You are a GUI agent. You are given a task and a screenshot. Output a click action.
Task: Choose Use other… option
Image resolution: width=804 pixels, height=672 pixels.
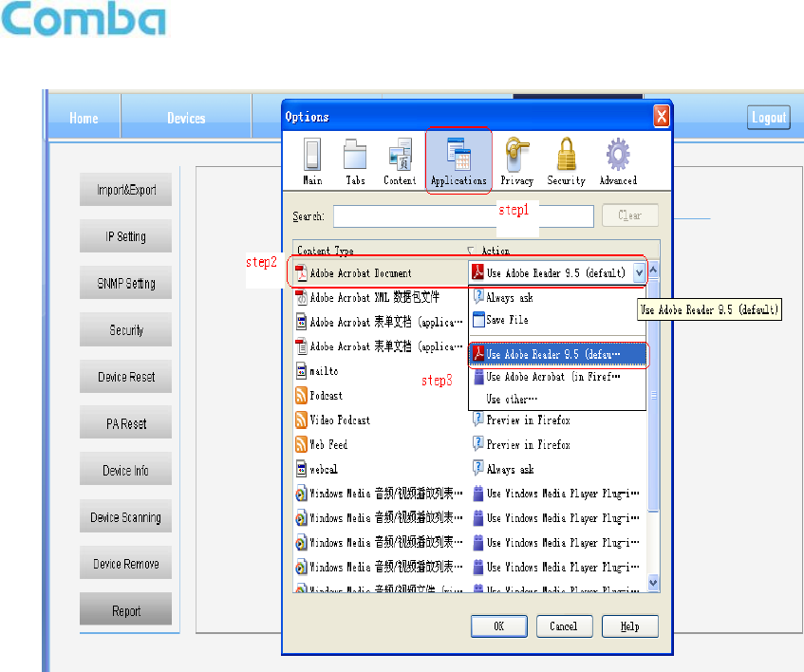click(557, 399)
